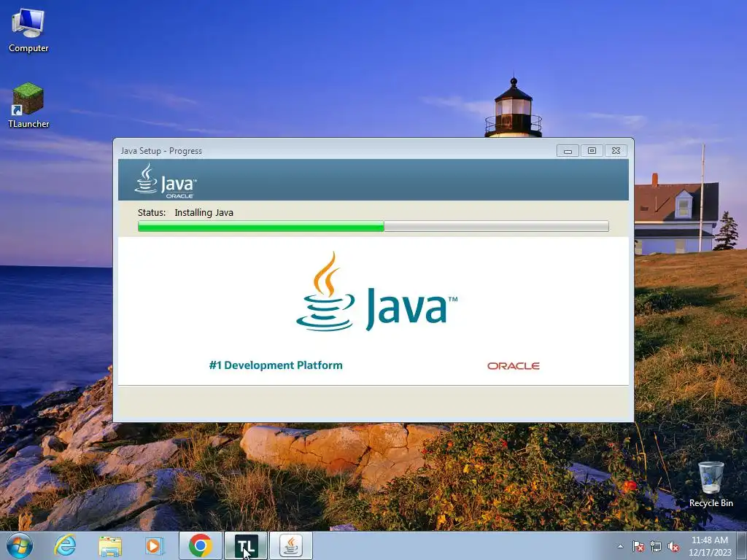Click the "Installing Java" status text
Viewport: 747px width, 560px height.
pos(204,212)
